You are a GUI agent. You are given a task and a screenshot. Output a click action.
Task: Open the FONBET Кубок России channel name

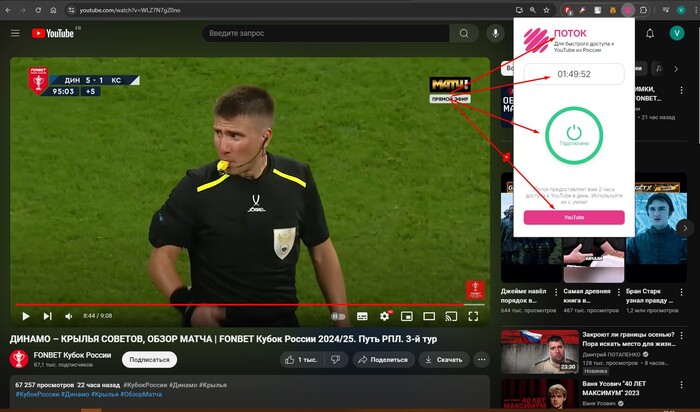click(x=72, y=355)
